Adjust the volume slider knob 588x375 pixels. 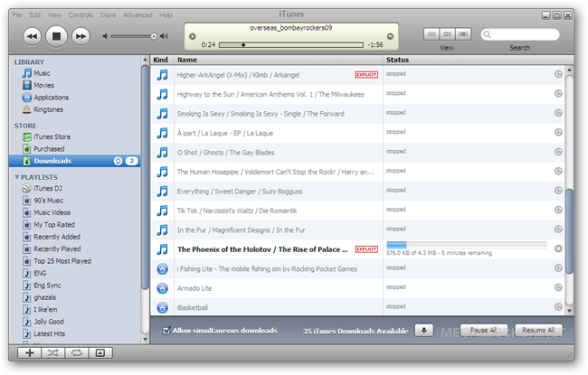point(154,36)
